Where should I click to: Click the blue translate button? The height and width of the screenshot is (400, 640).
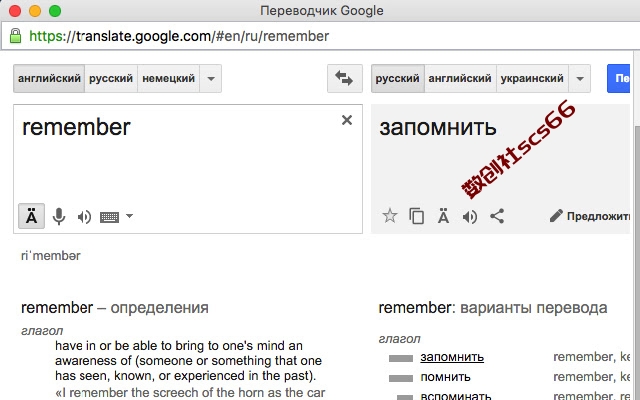(618, 78)
